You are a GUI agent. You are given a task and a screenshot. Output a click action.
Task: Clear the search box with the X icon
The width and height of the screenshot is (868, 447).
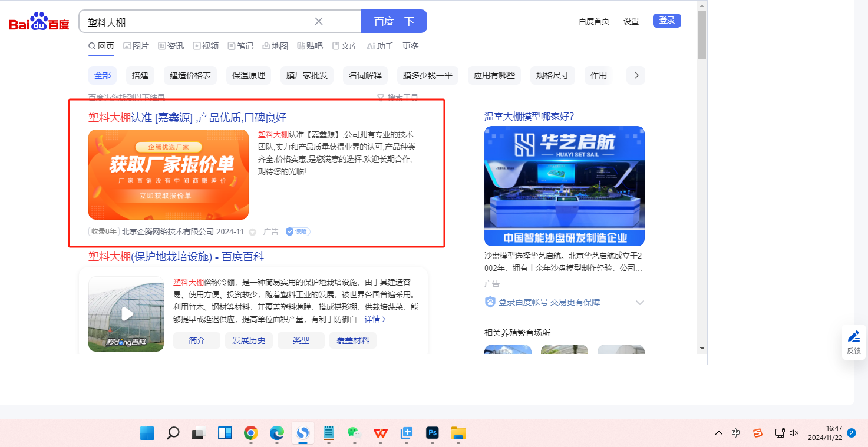coord(319,22)
